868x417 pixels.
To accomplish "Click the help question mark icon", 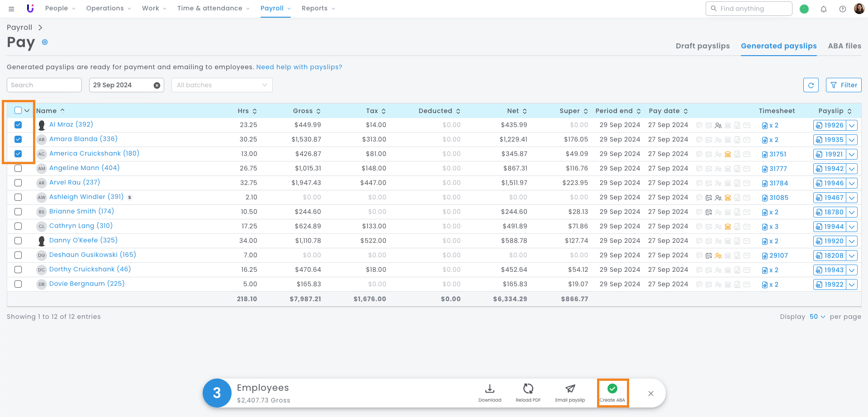I will point(842,9).
